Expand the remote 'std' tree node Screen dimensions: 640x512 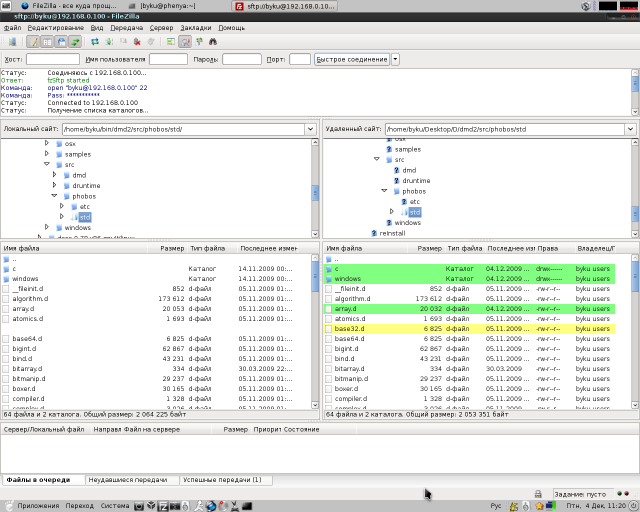[x=392, y=211]
